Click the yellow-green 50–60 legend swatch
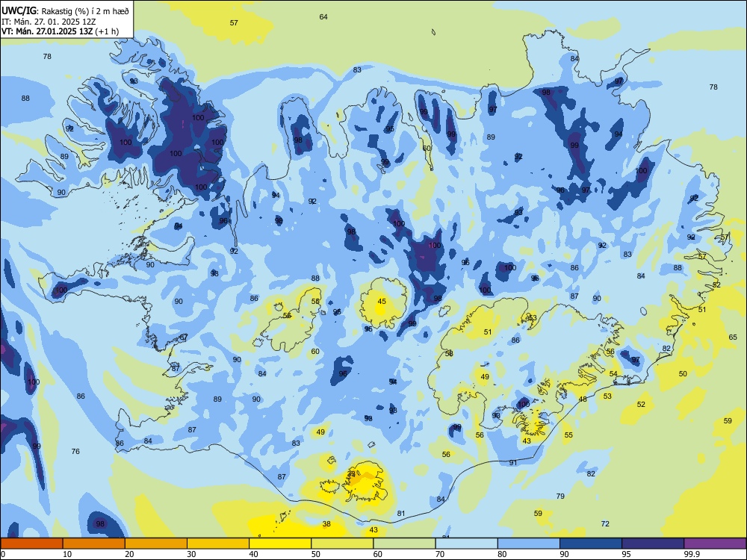The width and height of the screenshot is (747, 560). [342, 544]
